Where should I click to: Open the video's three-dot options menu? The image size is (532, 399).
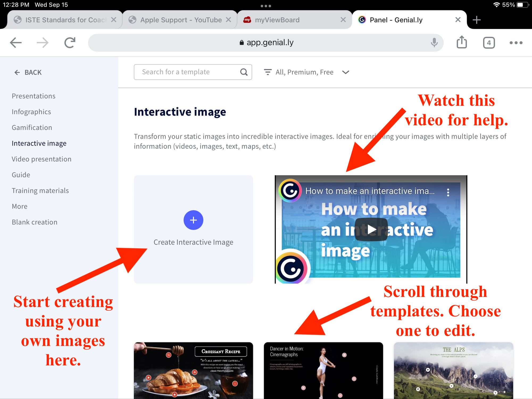click(x=448, y=192)
